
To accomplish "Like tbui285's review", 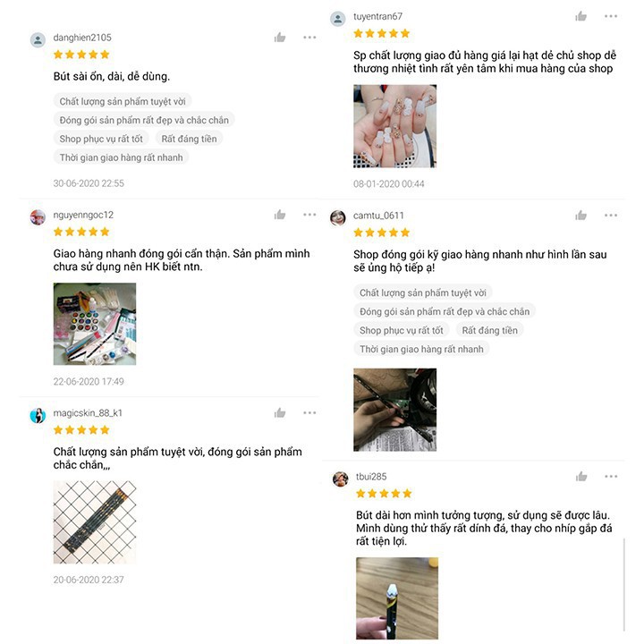I will point(581,477).
